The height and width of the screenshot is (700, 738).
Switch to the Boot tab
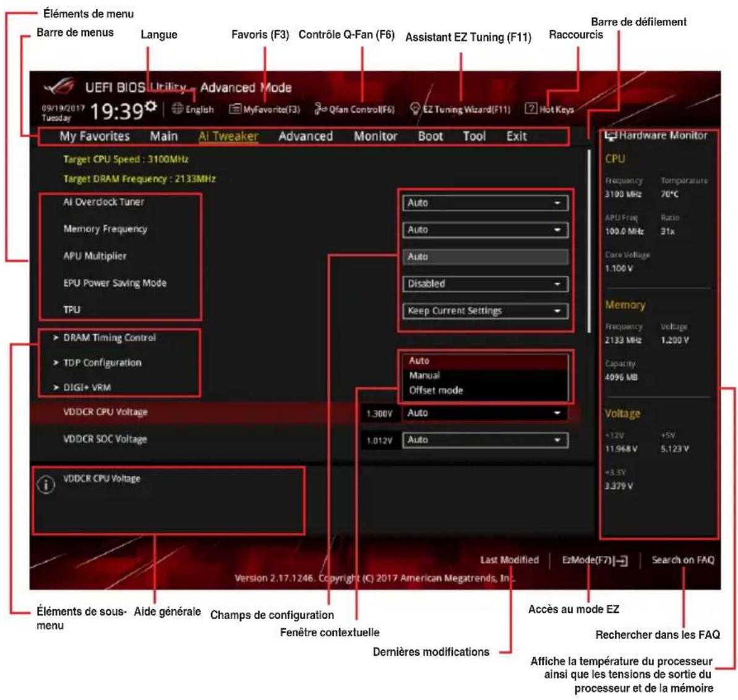click(430, 137)
